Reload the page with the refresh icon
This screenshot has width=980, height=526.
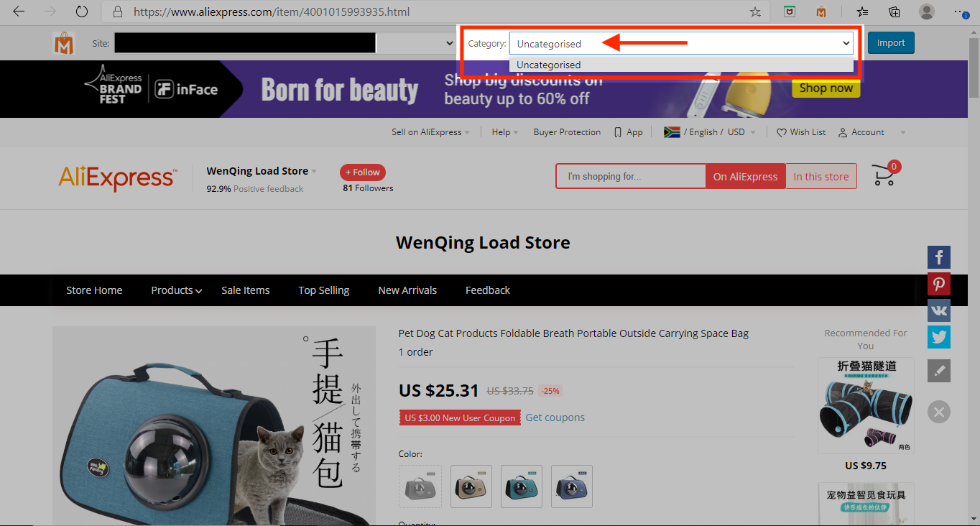pos(82,11)
